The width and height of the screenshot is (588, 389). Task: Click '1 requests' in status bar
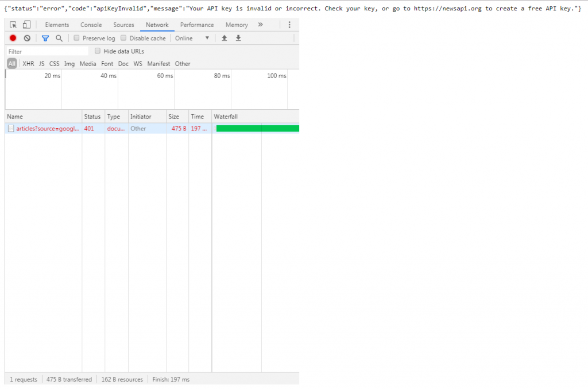23,380
